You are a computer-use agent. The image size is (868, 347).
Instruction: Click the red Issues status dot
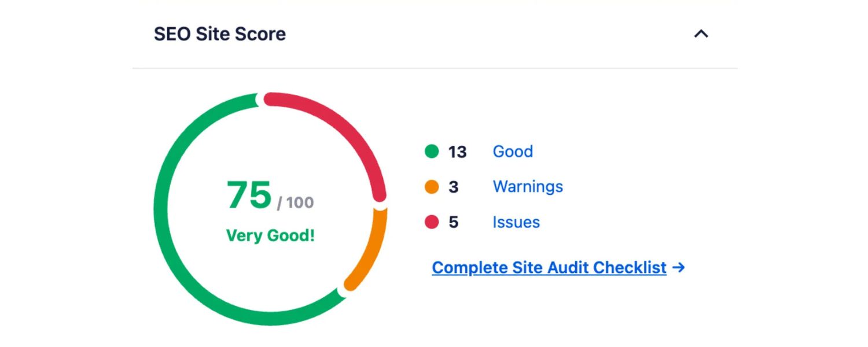[x=431, y=222]
